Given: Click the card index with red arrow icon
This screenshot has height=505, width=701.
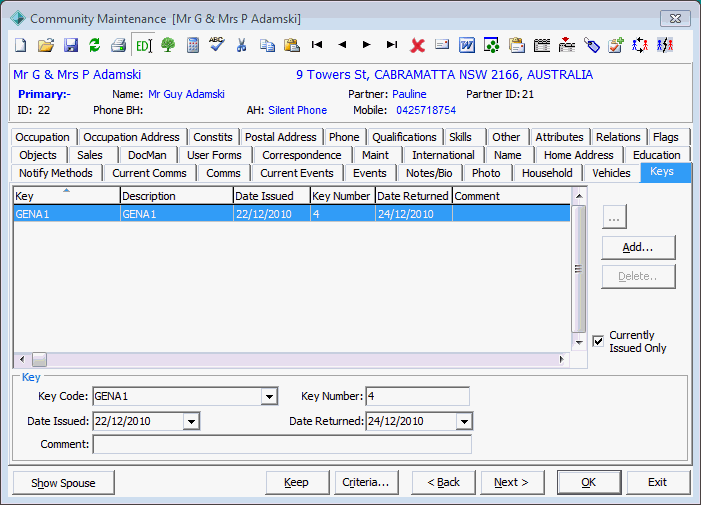Looking at the screenshot, I should (x=566, y=45).
